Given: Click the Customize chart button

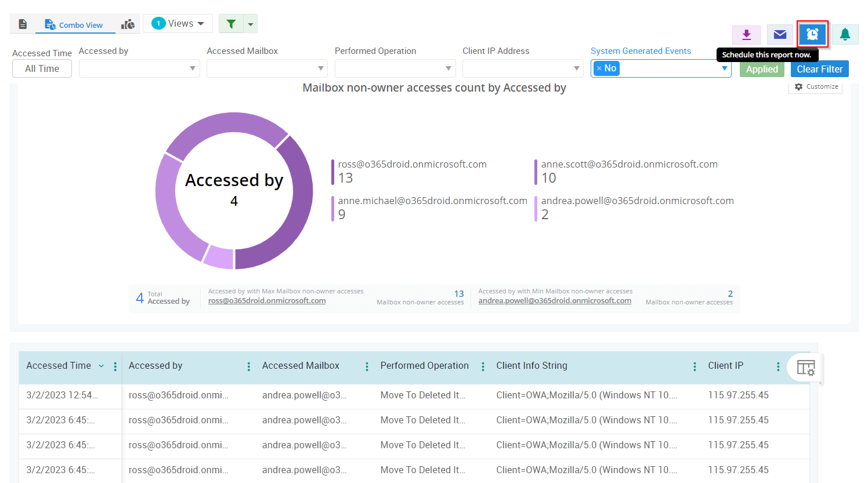Looking at the screenshot, I should [816, 86].
